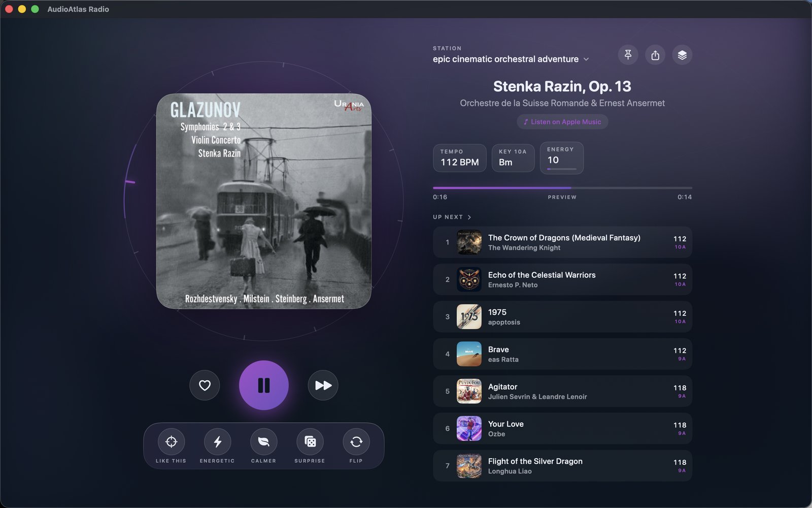Viewport: 812px width, 508px height.
Task: Click artist name Ernesto P. Neto
Action: [513, 285]
